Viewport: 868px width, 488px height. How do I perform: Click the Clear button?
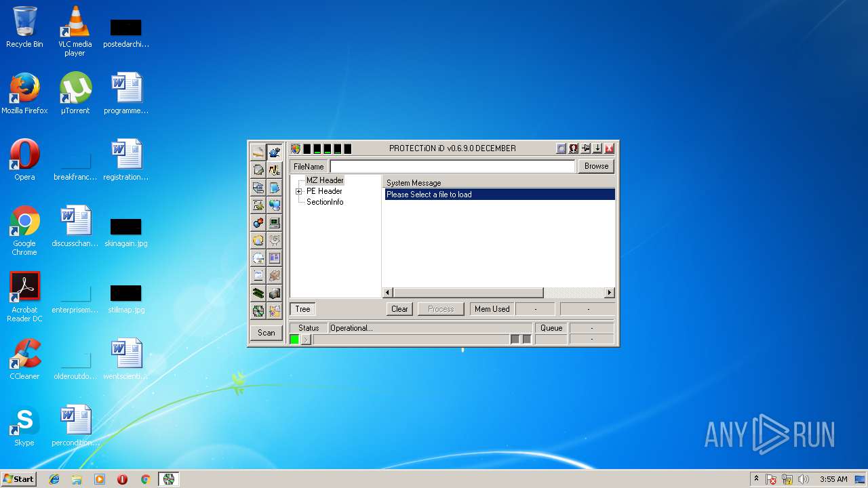[400, 309]
